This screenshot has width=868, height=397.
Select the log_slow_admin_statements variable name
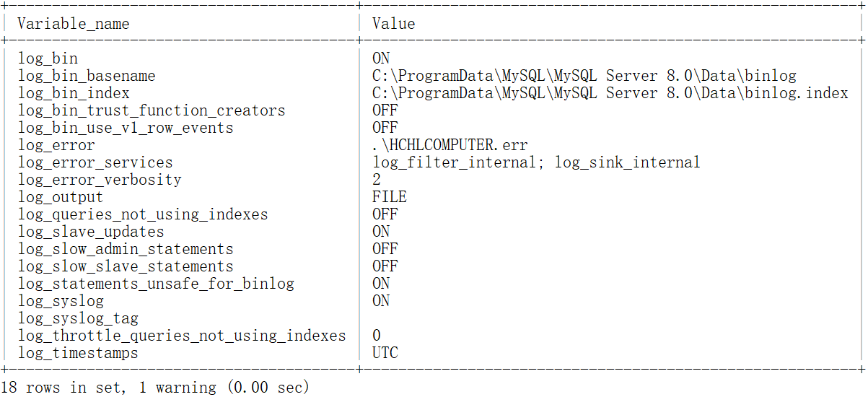pyautogui.click(x=126, y=249)
